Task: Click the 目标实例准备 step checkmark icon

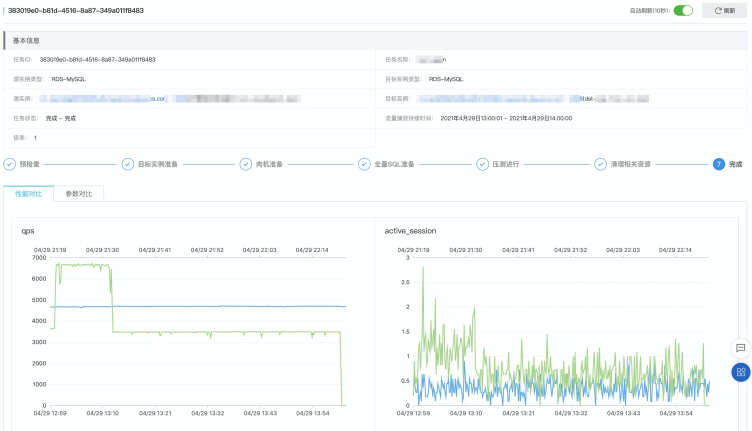Action: pyautogui.click(x=128, y=164)
